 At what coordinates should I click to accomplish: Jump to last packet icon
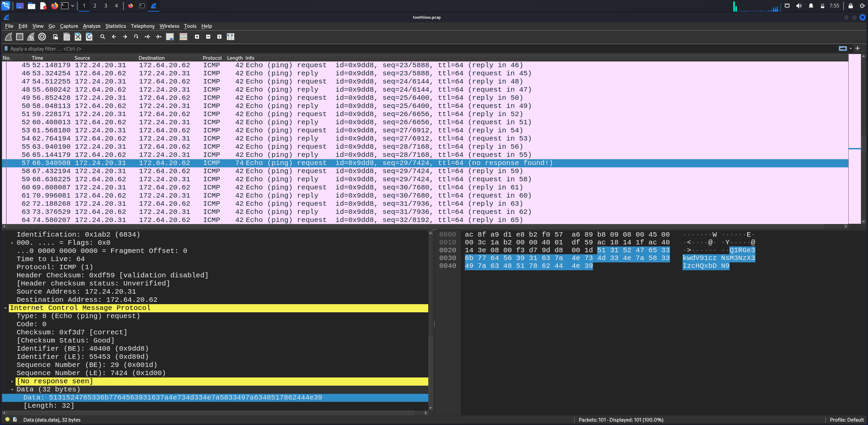point(159,37)
